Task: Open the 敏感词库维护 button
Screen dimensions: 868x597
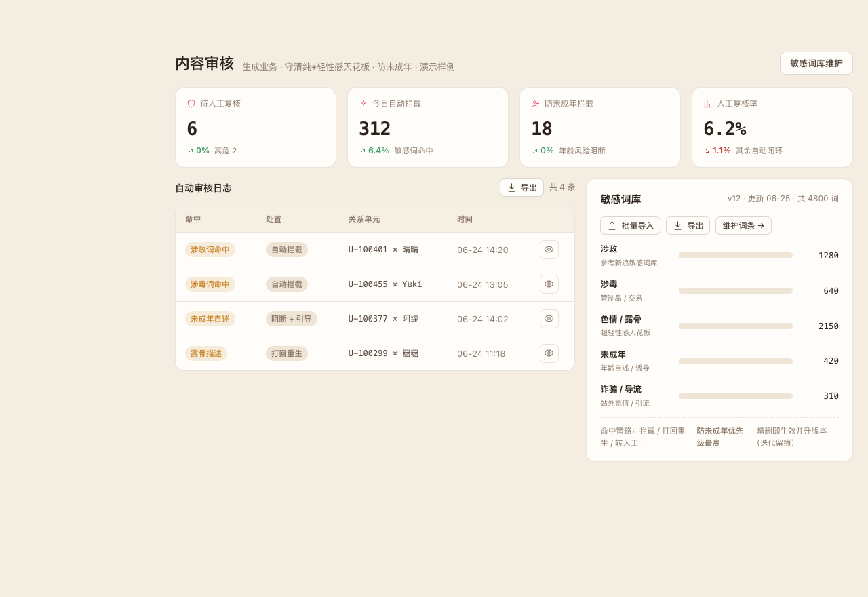Action: 816,63
